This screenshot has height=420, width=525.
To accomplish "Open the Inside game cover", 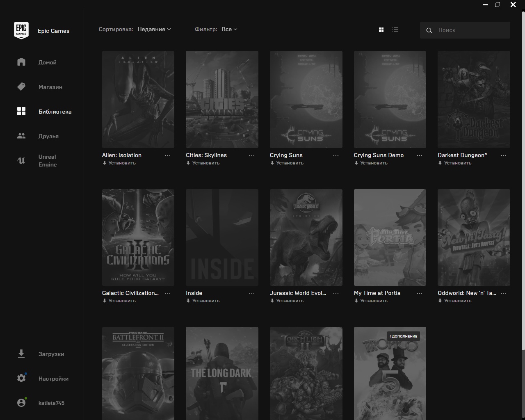I will [222, 237].
